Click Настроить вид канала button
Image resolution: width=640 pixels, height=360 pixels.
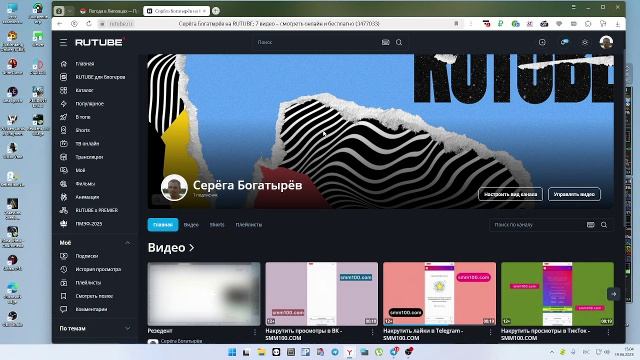pos(510,194)
